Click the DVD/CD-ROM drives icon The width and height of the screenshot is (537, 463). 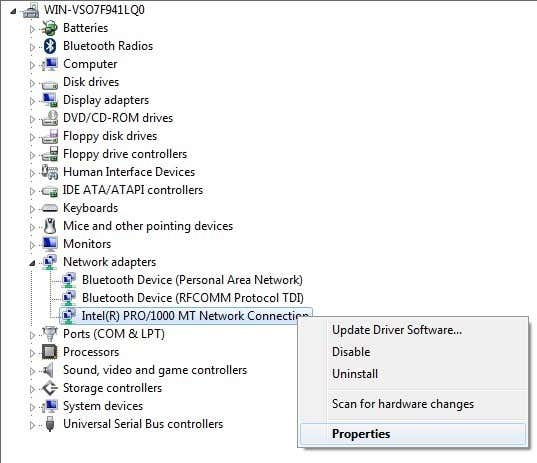[x=50, y=118]
